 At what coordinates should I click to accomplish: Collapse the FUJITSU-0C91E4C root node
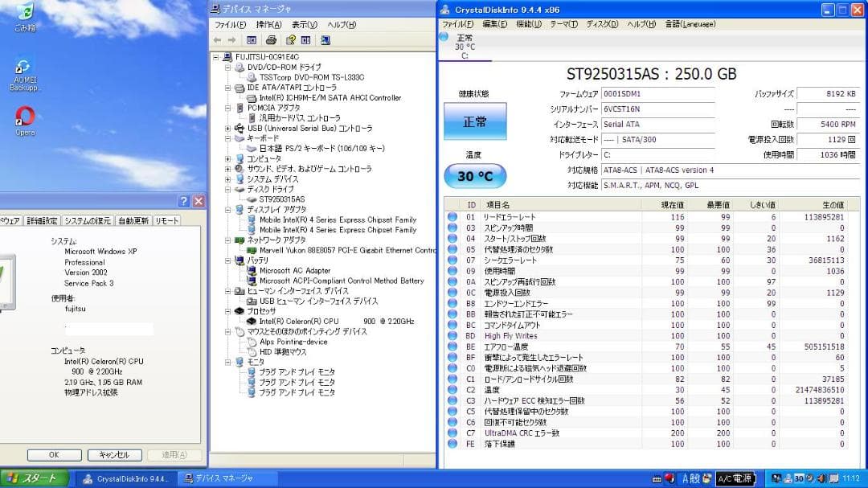pyautogui.click(x=216, y=57)
